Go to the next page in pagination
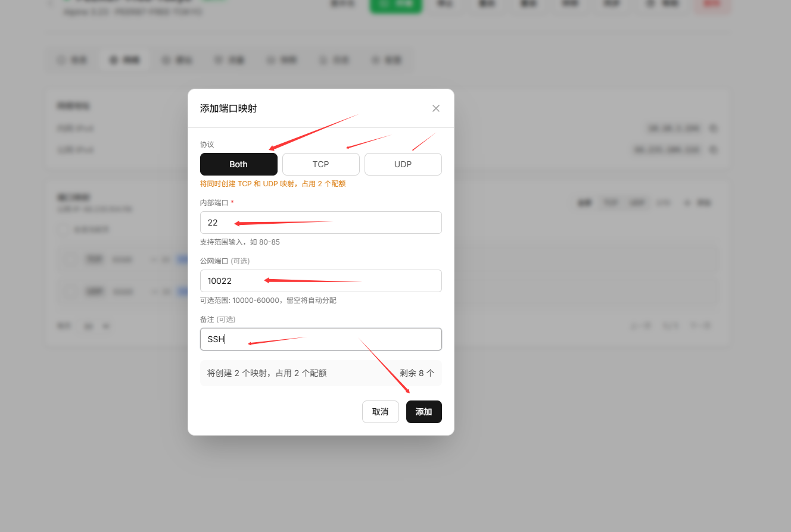 pos(699,326)
